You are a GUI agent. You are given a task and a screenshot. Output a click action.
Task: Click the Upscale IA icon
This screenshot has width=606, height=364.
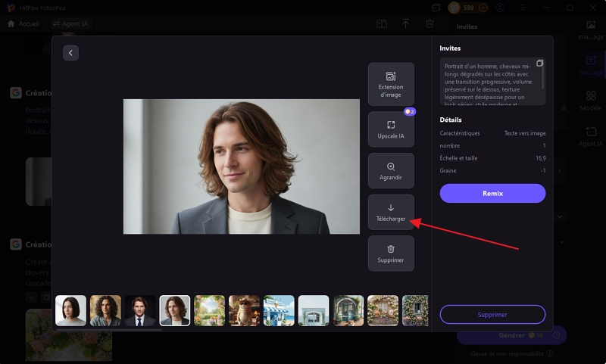coord(391,125)
